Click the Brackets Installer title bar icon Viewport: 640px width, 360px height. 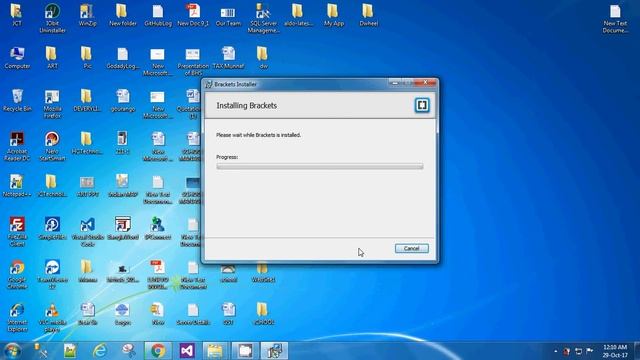pos(209,84)
